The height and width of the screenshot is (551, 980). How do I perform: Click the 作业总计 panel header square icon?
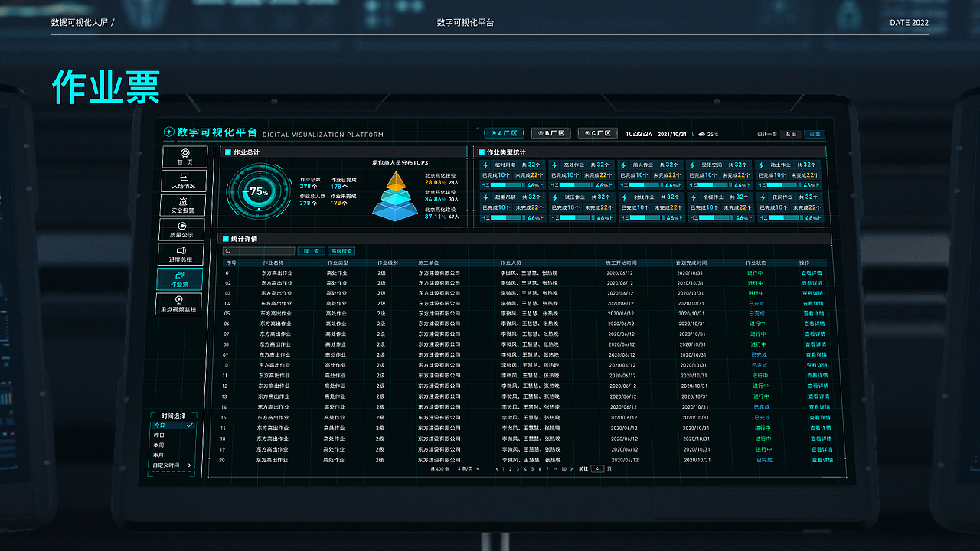(227, 152)
